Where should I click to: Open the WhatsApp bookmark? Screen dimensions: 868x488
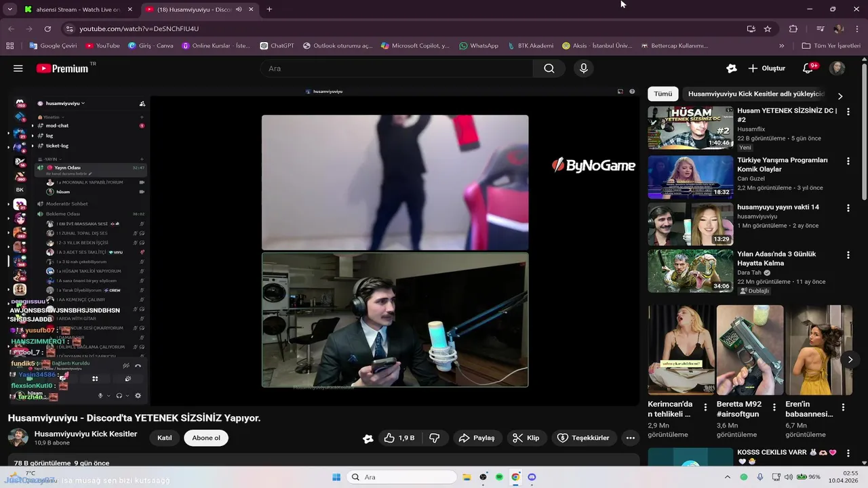point(479,46)
